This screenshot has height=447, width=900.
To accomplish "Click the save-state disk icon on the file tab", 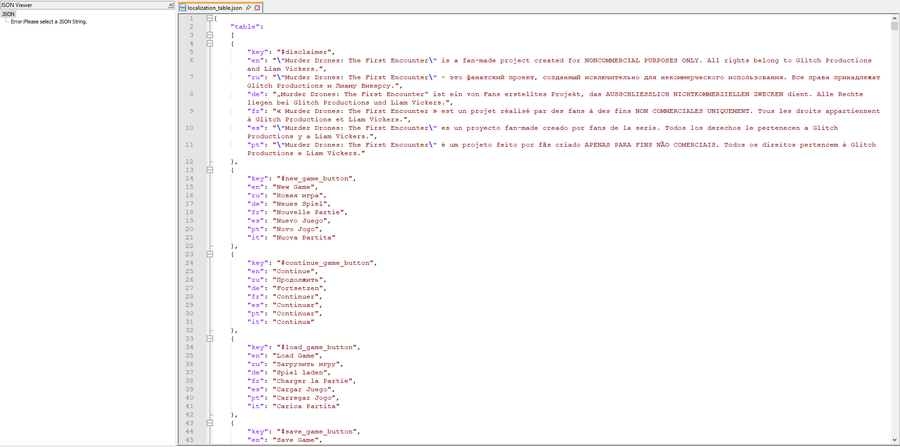I will (x=183, y=8).
